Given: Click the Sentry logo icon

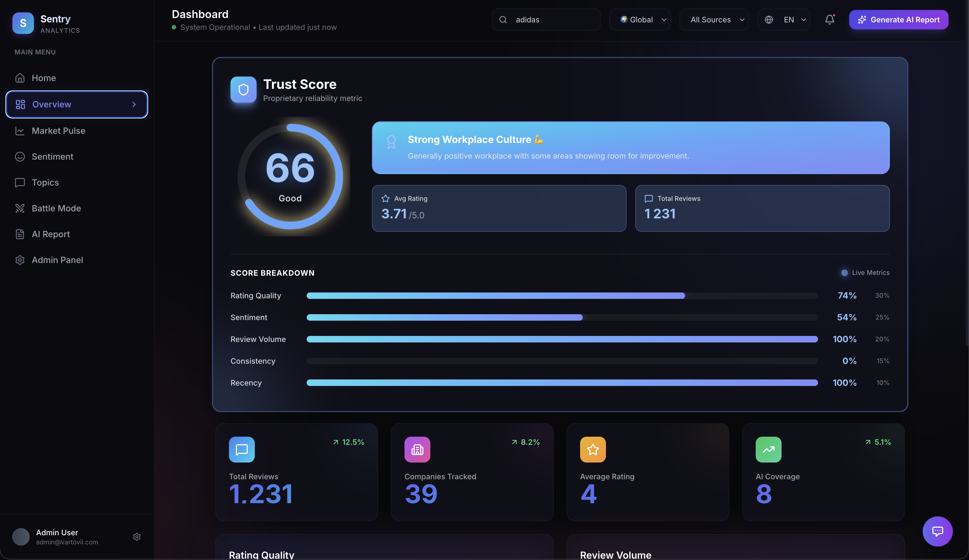Looking at the screenshot, I should pos(23,23).
